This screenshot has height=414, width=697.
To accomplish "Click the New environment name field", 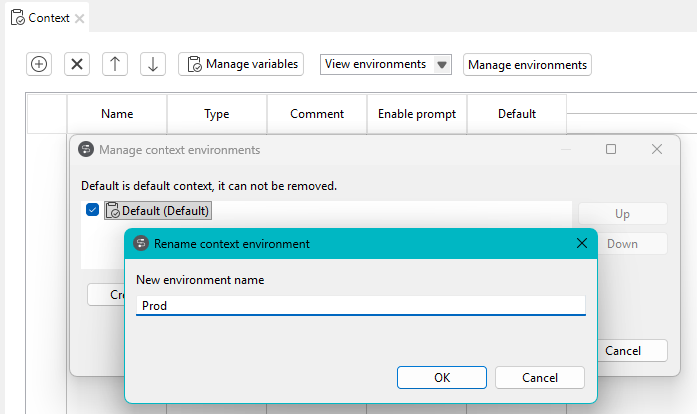I will [360, 306].
